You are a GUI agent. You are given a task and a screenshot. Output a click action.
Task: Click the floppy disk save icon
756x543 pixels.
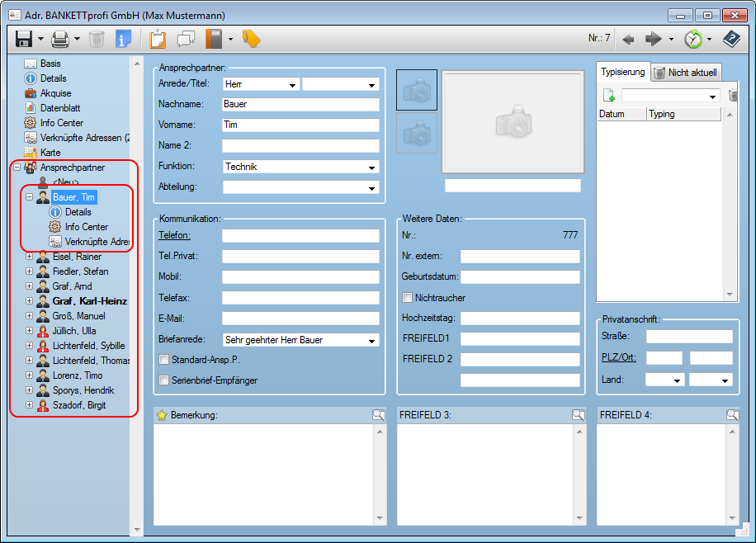point(23,39)
